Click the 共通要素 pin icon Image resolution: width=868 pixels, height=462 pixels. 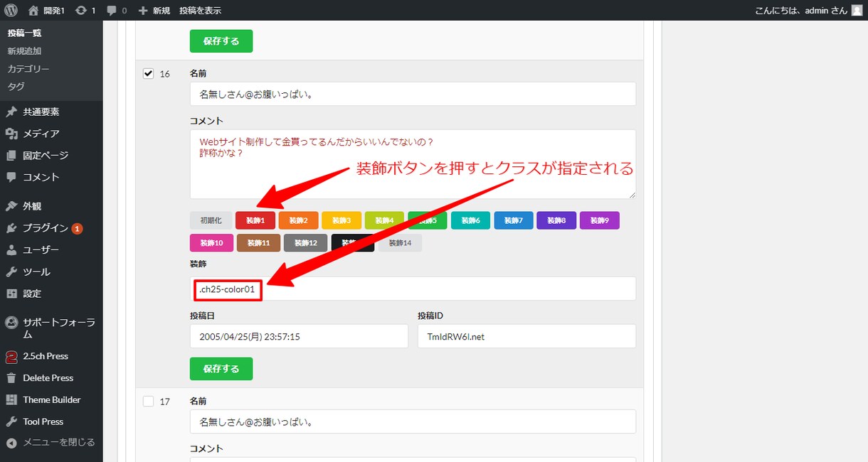[11, 112]
